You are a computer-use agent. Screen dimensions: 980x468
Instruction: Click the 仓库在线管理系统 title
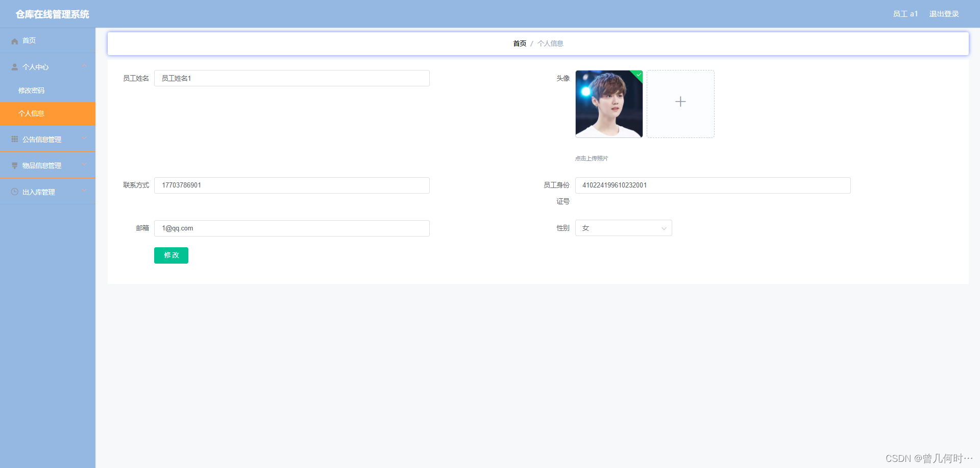52,14
